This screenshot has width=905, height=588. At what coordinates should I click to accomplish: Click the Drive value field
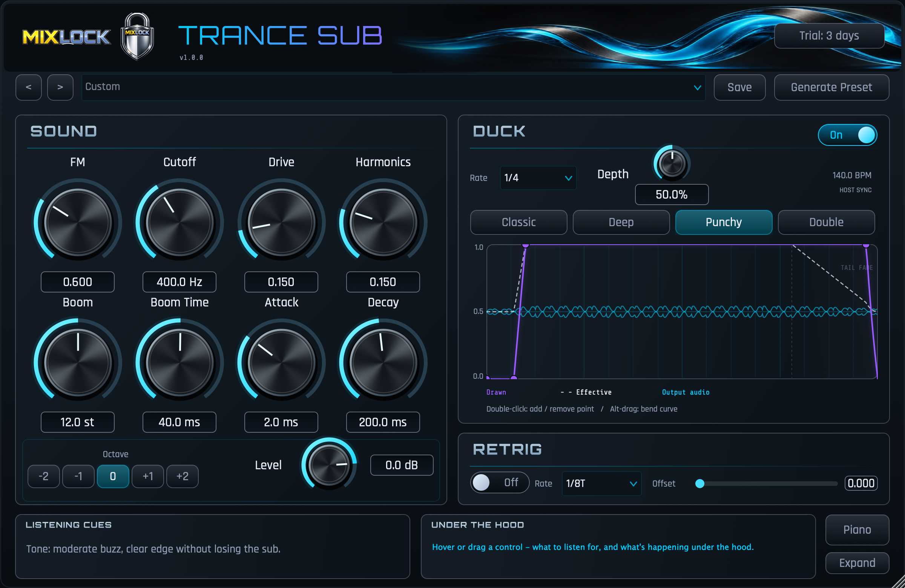(x=281, y=282)
